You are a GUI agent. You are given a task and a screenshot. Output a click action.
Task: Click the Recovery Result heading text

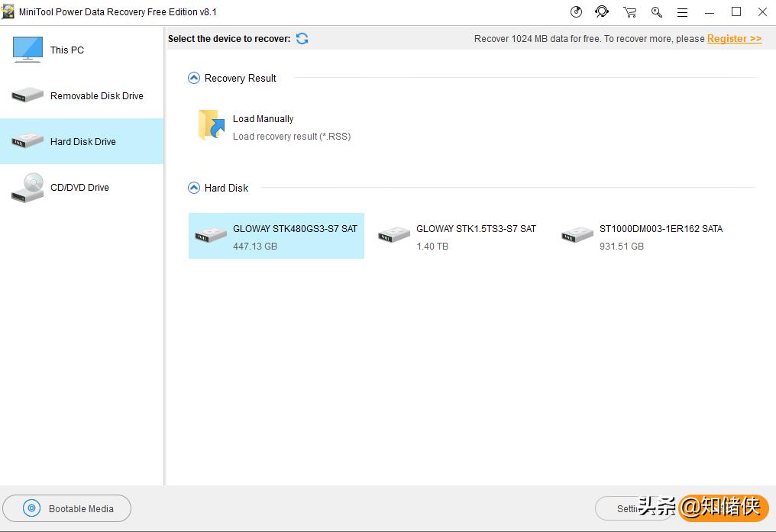(x=240, y=78)
